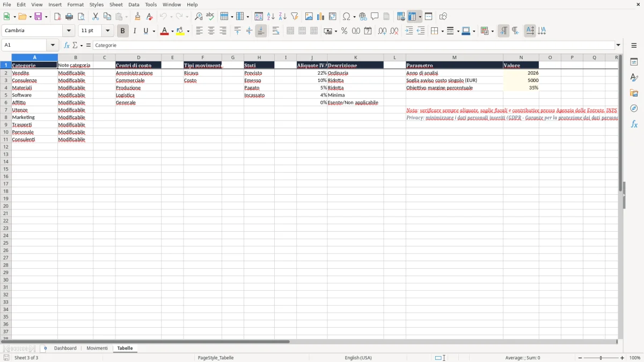The width and height of the screenshot is (644, 362).
Task: Switch to the Movimenti sheet tab
Action: point(97,349)
